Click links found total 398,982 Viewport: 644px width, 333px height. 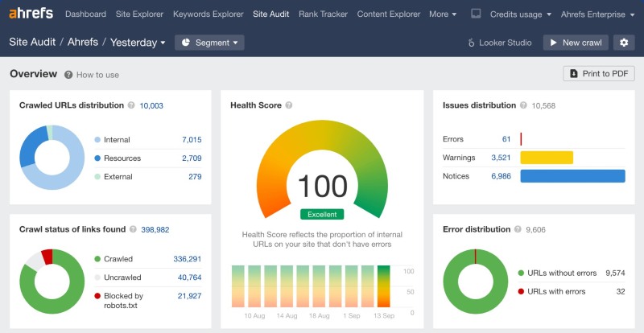point(155,229)
